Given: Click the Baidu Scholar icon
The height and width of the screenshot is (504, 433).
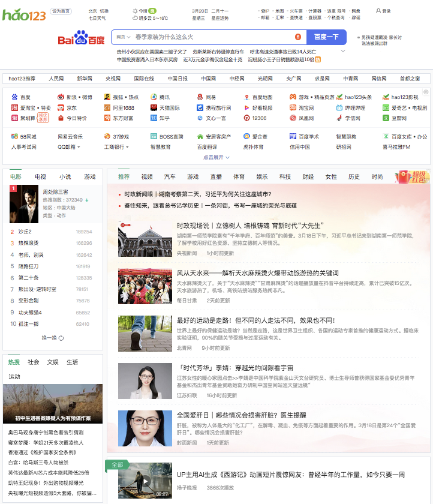Looking at the screenshot, I should [293, 136].
